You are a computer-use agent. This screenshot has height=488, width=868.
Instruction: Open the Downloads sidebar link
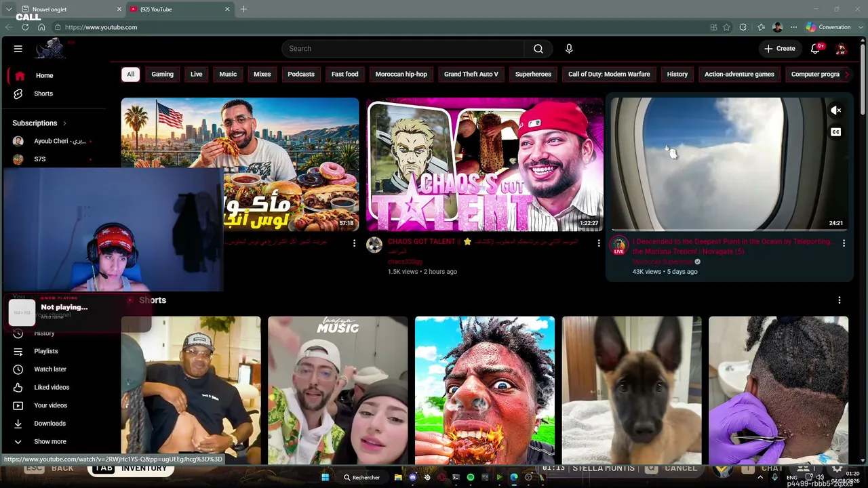tap(50, 424)
